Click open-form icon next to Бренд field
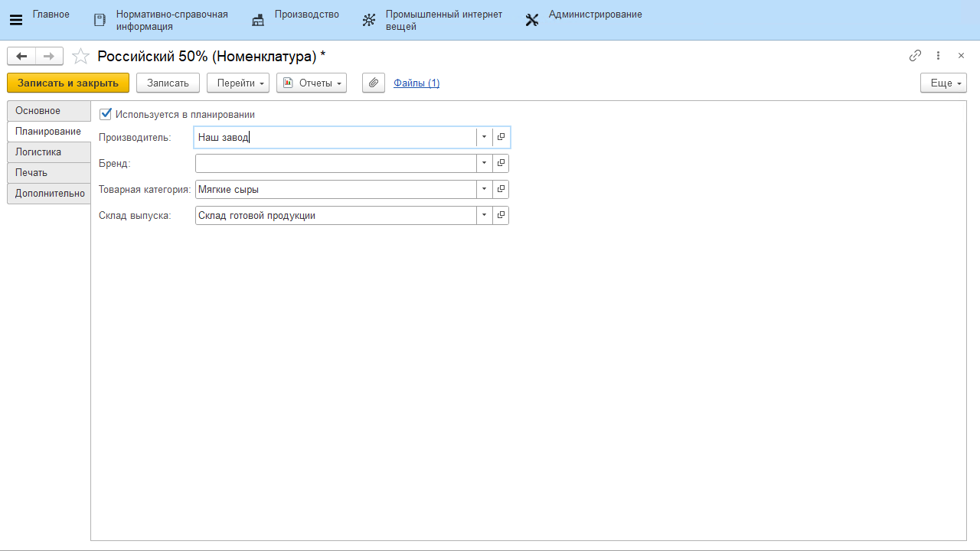 (501, 164)
